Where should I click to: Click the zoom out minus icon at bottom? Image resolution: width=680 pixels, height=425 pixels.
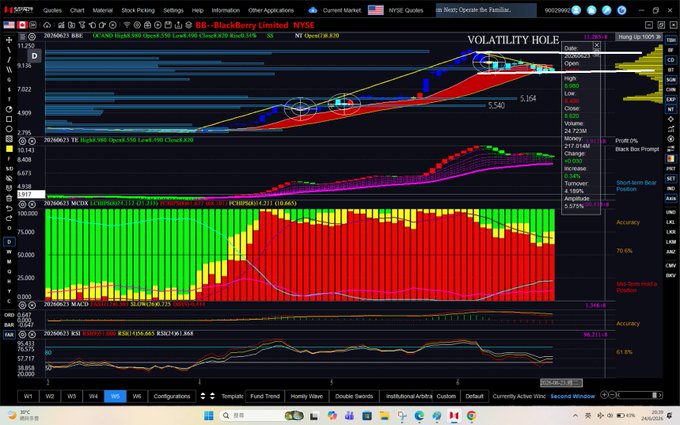coord(612,395)
